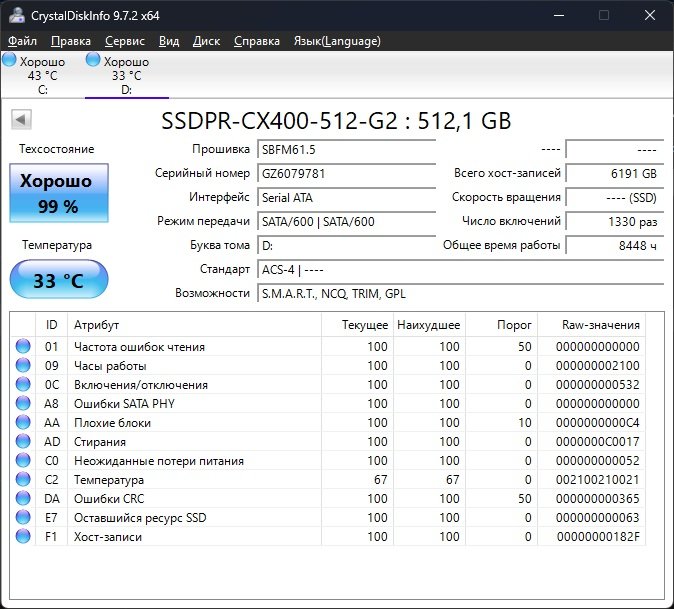Expand the Диск menu

206,41
